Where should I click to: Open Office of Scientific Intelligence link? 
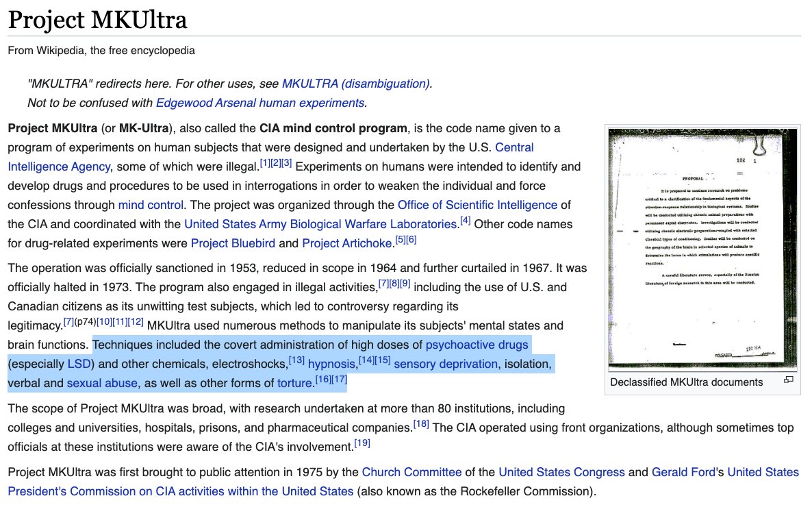(477, 205)
